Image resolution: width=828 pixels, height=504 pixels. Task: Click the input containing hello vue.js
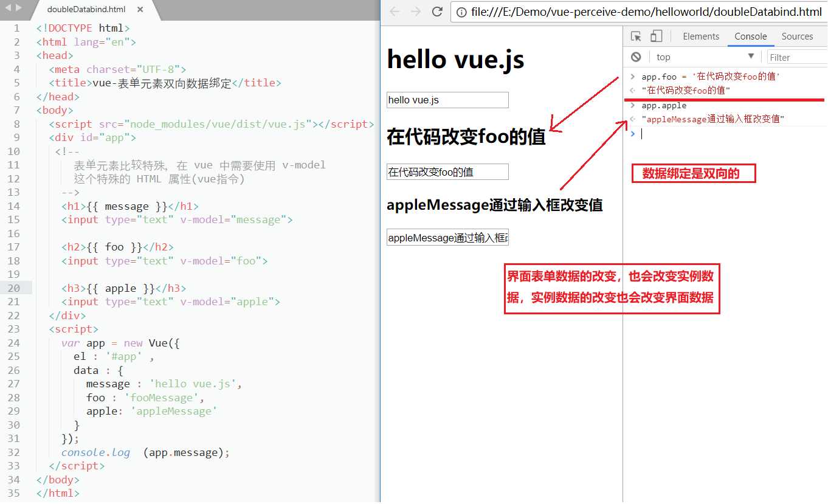tap(447, 100)
